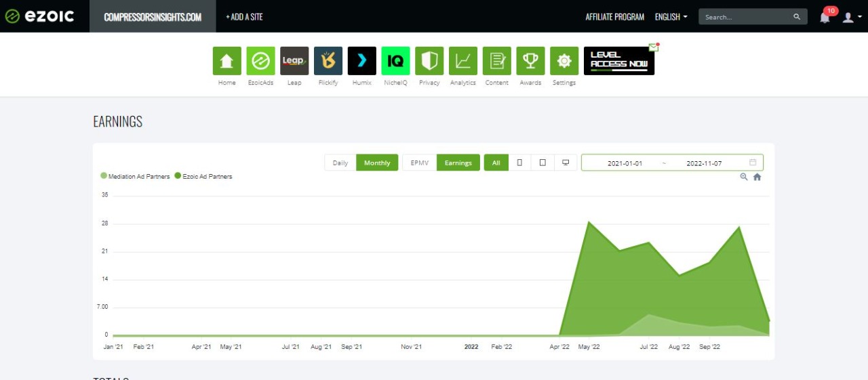Toggle Ezoic Ad Partners legend
The image size is (868, 380).
[x=203, y=176]
